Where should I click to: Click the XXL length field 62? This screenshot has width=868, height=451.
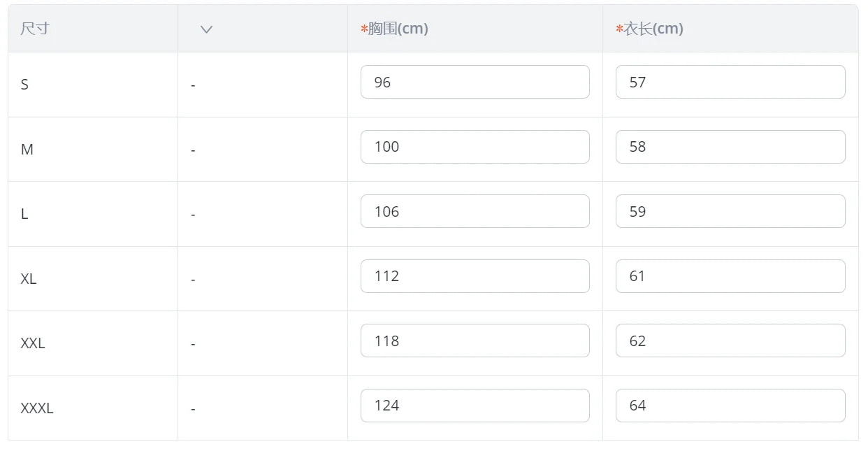tap(730, 341)
